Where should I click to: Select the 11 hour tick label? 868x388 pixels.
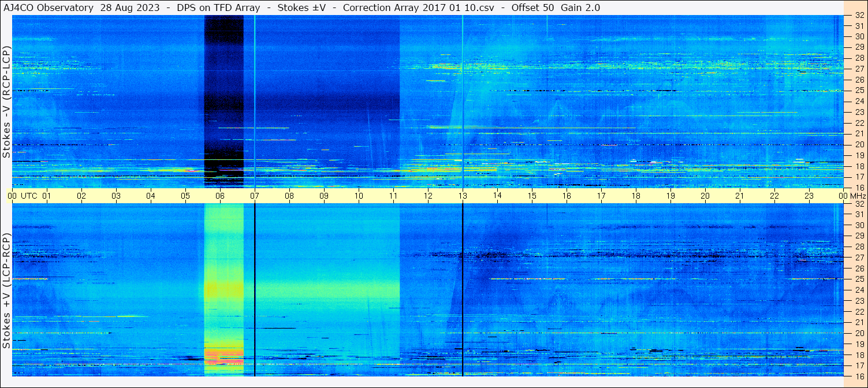393,196
